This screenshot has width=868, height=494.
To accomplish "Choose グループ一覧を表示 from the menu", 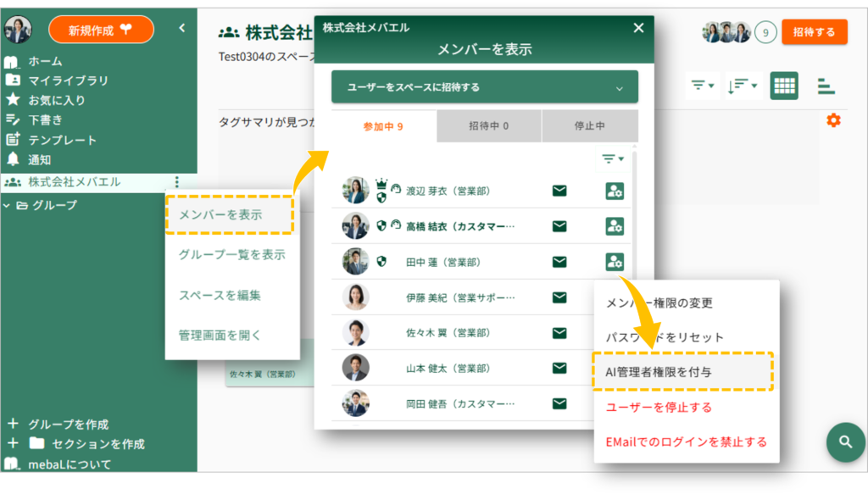I will 232,254.
